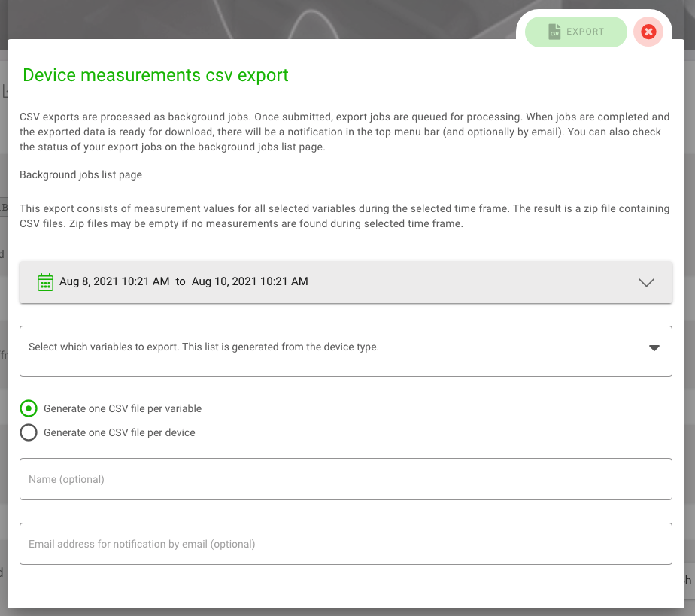Click the word "to" between the dates
695x616 pixels.
[181, 282]
